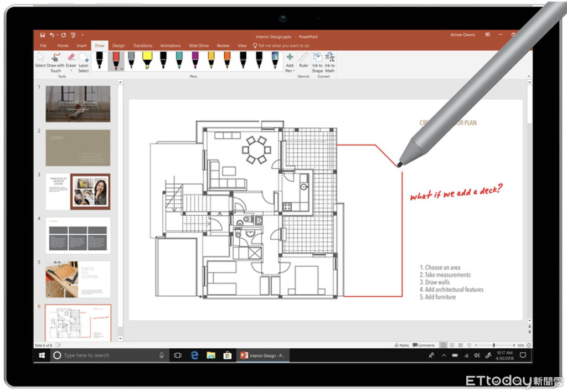This screenshot has height=392, width=567.
Task: Select slide 3 thumbnail
Action: pos(78,192)
